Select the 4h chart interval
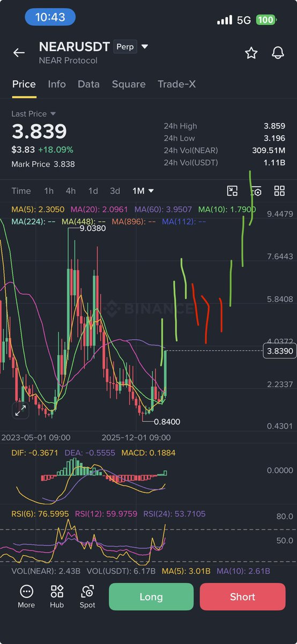The image size is (297, 644). click(71, 191)
